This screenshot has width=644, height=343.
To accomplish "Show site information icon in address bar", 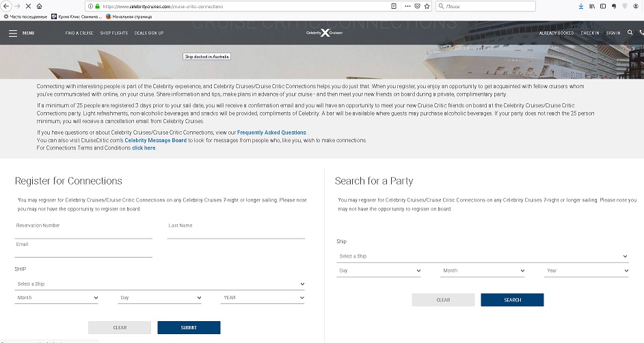I will pos(90,7).
